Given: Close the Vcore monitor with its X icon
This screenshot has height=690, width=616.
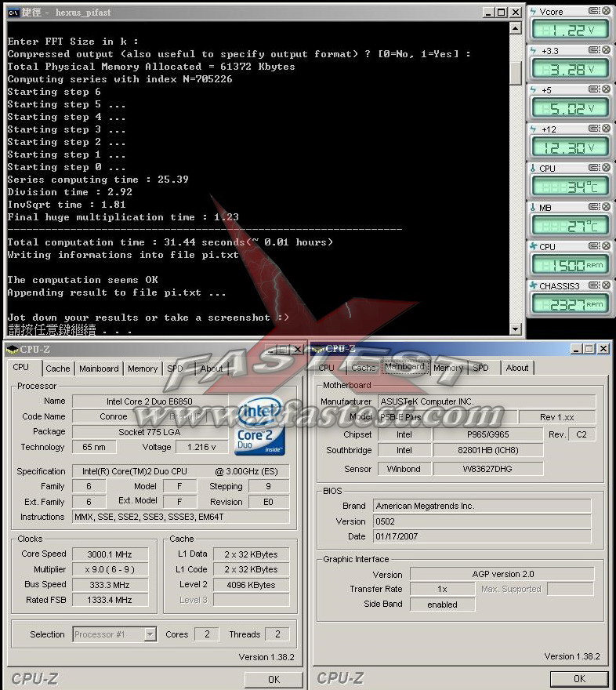Looking at the screenshot, I should (x=606, y=11).
